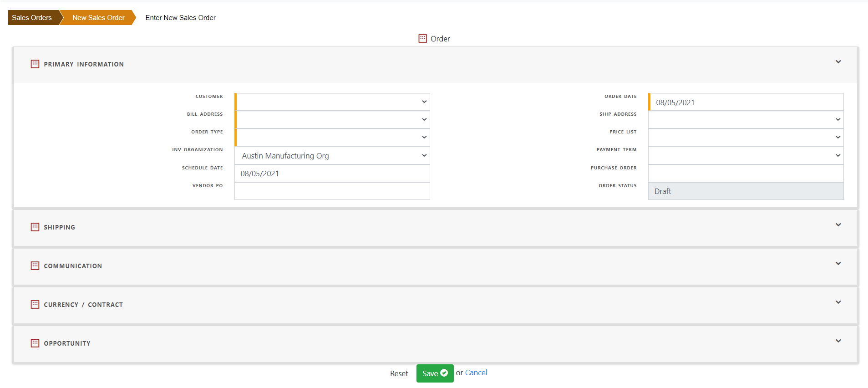Expand the Currency / Contract section chevron

point(838,302)
